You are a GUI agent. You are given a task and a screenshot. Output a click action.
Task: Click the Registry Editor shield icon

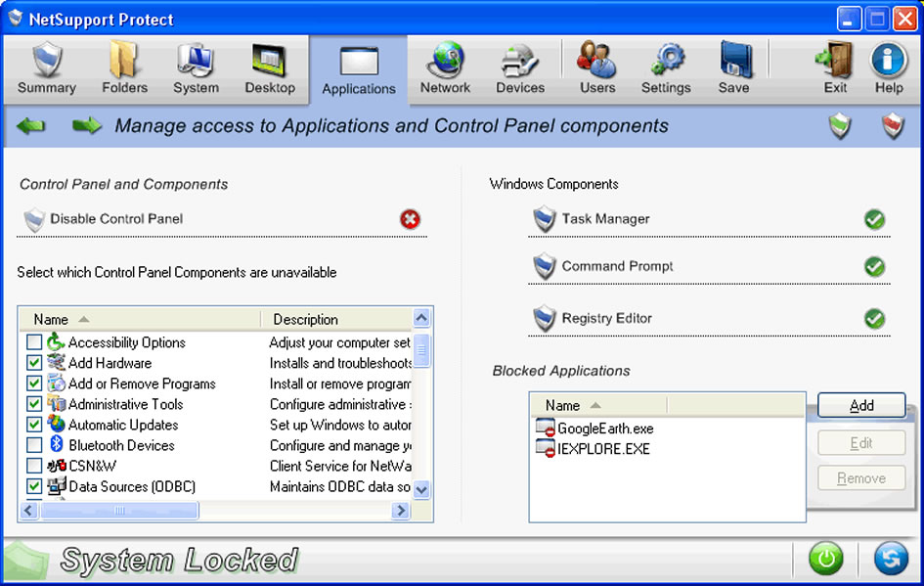point(545,319)
